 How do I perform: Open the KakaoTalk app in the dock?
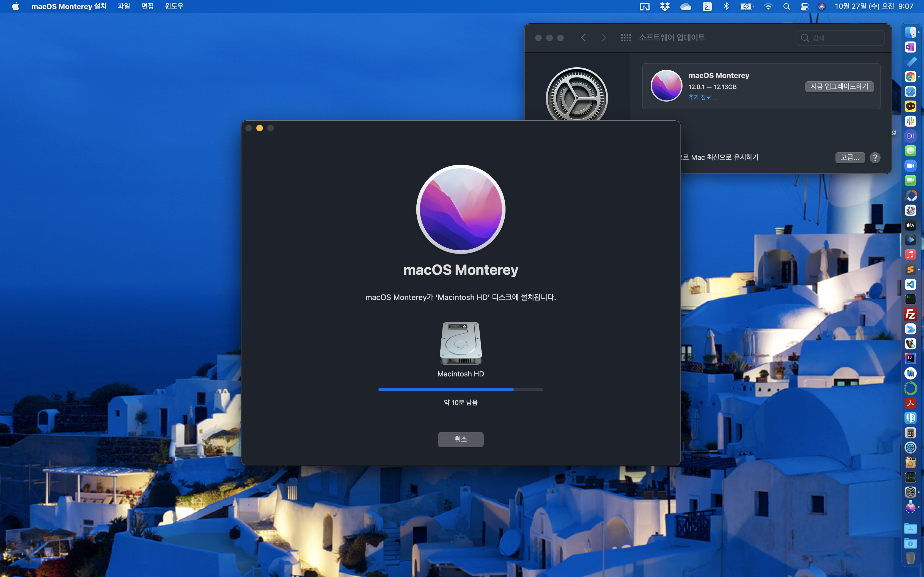tap(910, 106)
